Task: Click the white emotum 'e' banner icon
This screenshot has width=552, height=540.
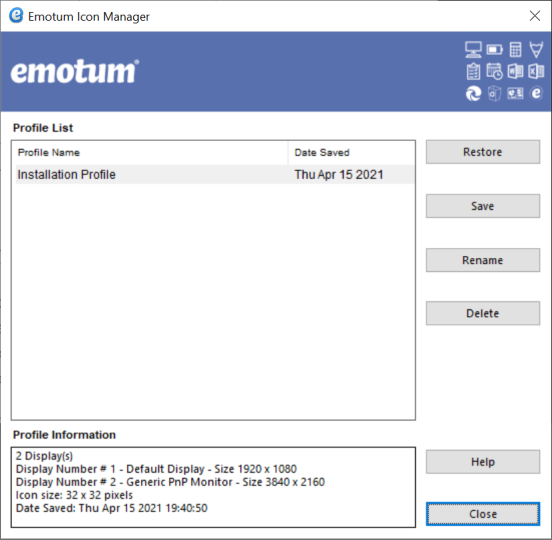Action: [536, 93]
